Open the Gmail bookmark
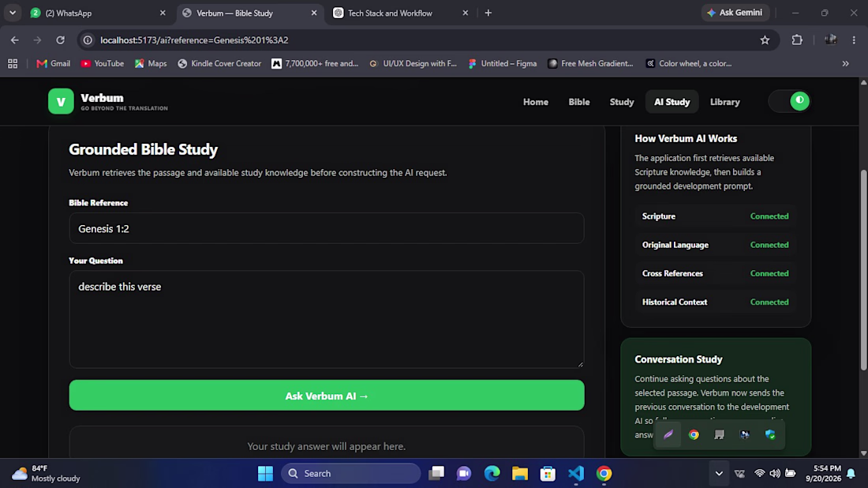This screenshot has width=868, height=488. click(53, 64)
